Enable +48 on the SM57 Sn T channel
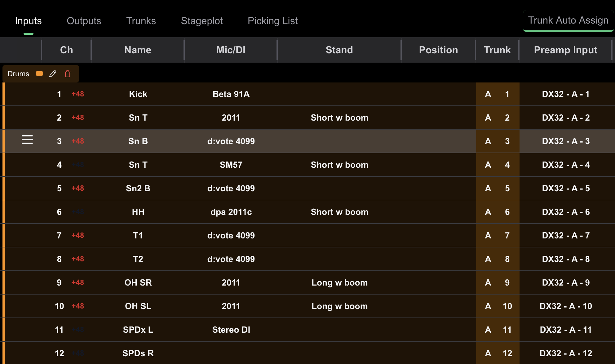This screenshot has height=364, width=615. [x=77, y=165]
